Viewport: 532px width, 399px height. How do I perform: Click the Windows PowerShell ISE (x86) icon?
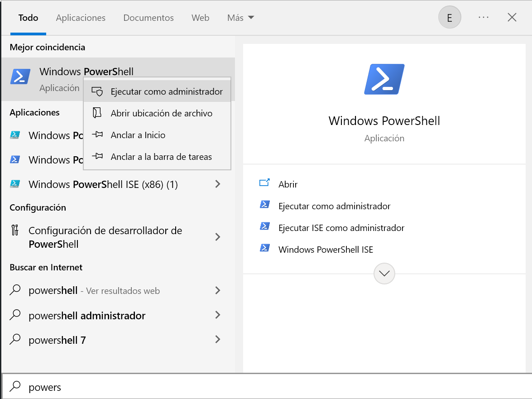15,184
